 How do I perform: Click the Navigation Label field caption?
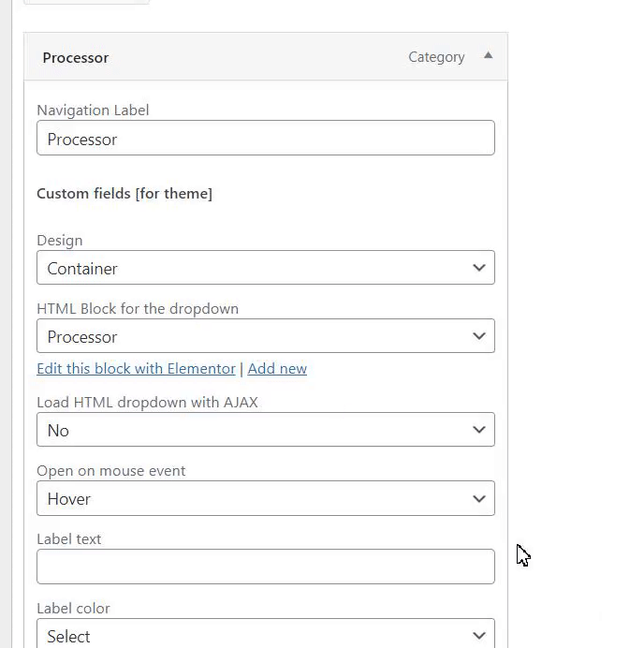coord(93,110)
